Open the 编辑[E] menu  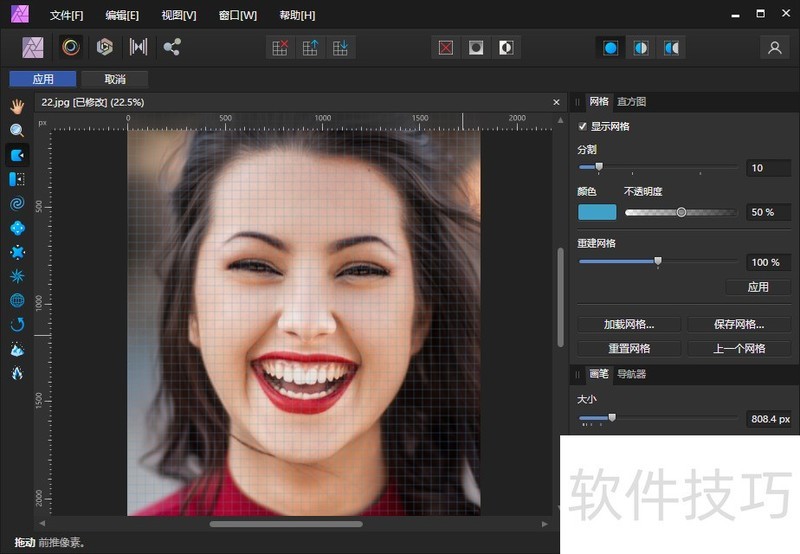[122, 15]
